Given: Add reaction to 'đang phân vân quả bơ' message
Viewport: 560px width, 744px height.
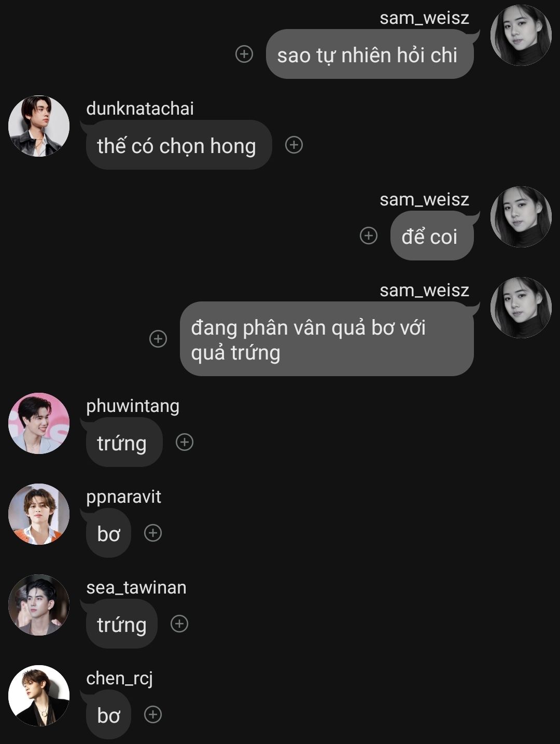Looking at the screenshot, I should tap(158, 339).
